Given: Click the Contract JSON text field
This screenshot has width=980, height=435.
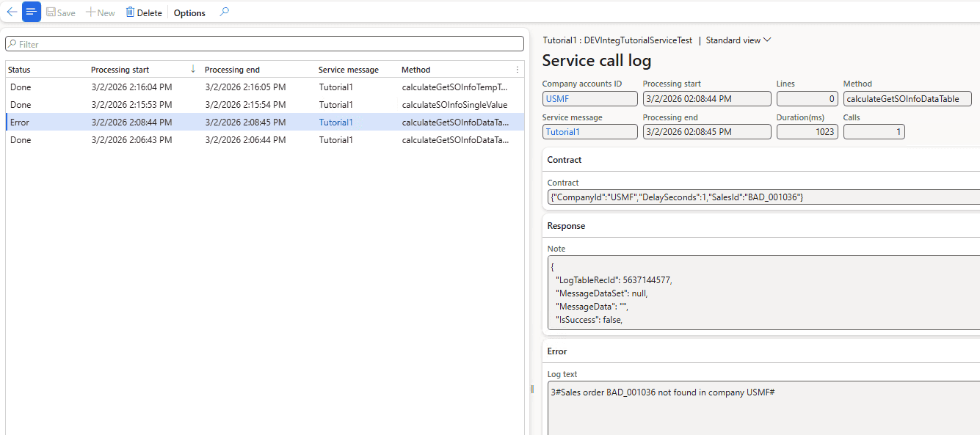Looking at the screenshot, I should (x=763, y=197).
